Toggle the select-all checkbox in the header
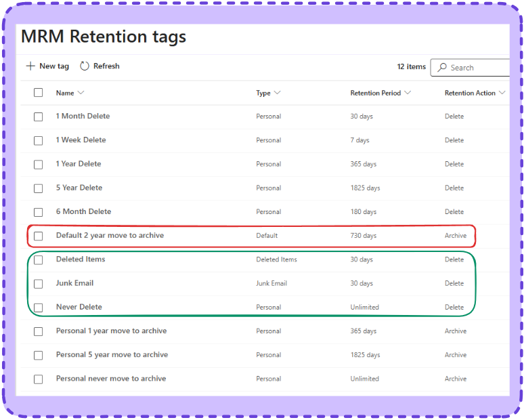This screenshot has width=524, height=420. pos(39,93)
